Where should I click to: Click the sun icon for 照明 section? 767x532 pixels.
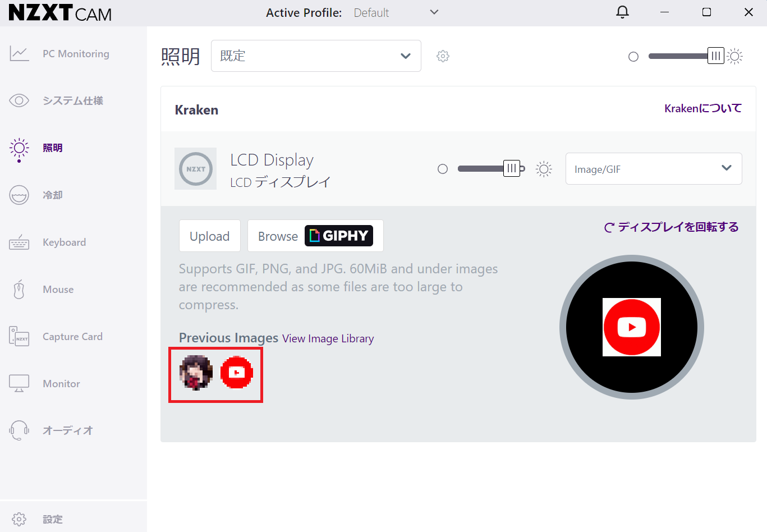[19, 149]
